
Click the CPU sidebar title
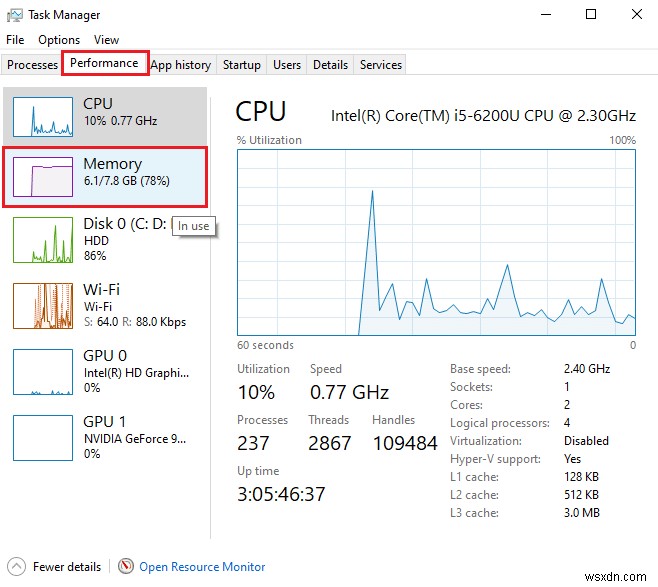[x=98, y=104]
